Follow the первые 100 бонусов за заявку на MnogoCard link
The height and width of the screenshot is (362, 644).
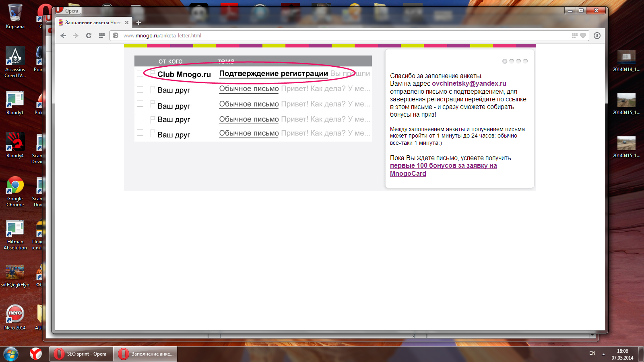point(443,169)
